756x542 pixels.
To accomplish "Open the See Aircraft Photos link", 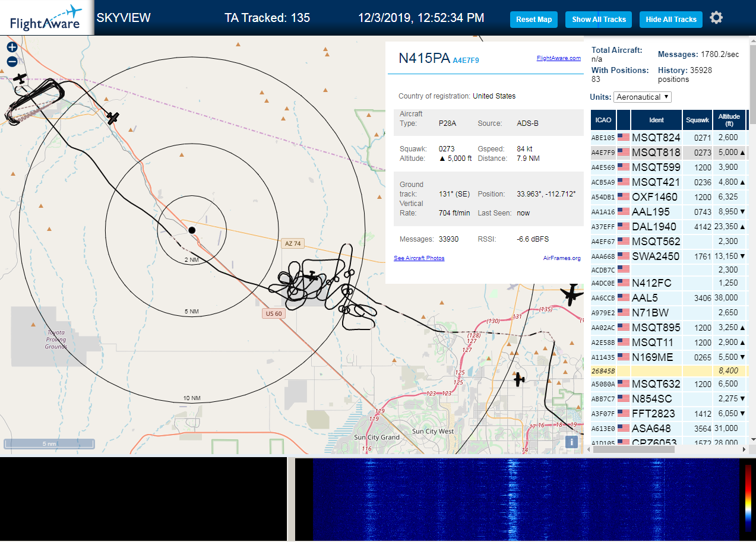I will (x=419, y=258).
